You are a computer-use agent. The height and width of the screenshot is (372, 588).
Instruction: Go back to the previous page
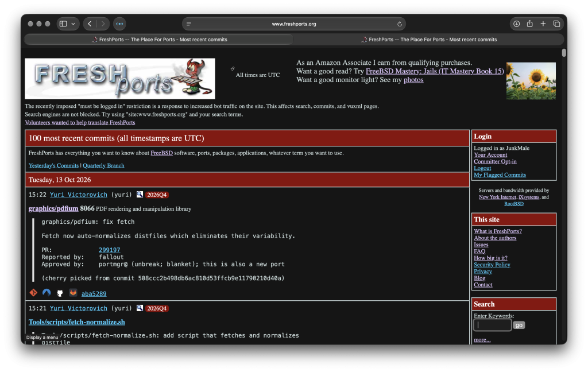[x=90, y=24]
